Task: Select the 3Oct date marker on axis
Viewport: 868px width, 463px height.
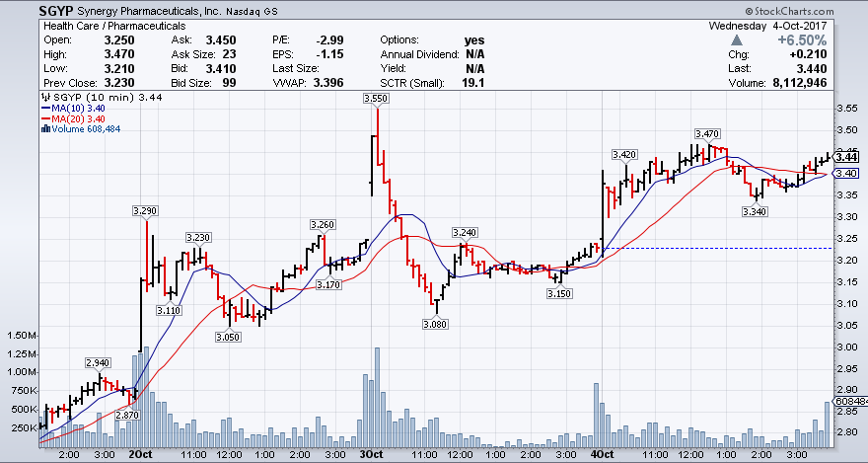Action: click(371, 455)
